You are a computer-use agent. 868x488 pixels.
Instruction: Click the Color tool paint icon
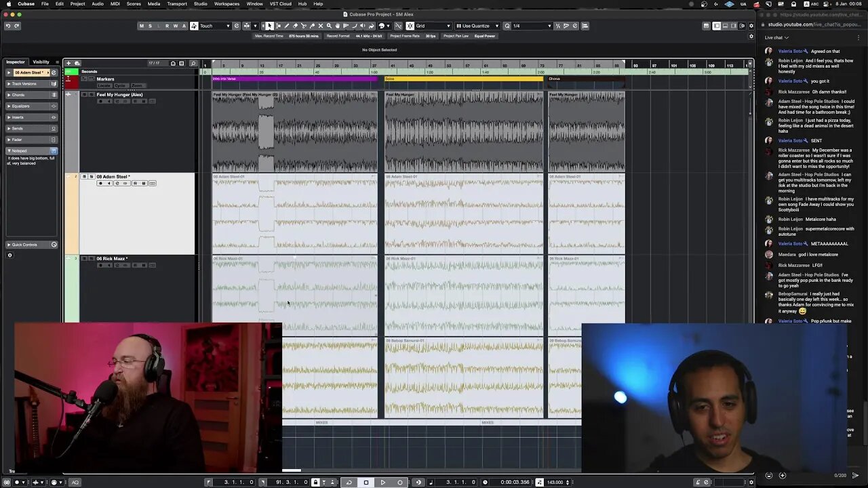[x=372, y=26]
